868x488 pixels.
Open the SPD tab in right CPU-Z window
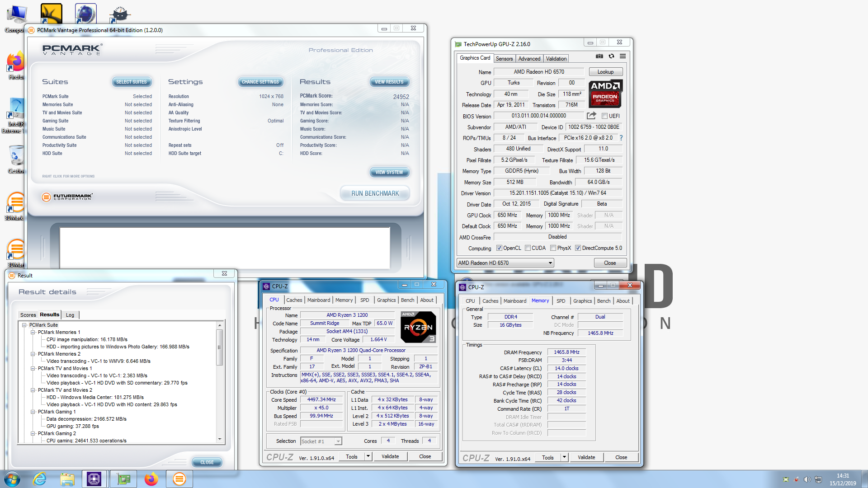click(561, 301)
